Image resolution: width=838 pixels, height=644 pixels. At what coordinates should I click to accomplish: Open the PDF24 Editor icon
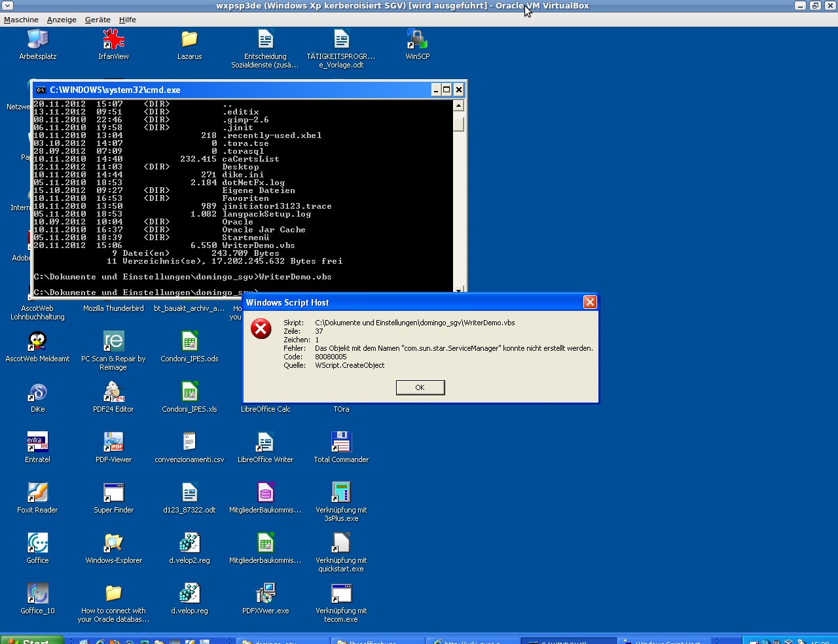point(113,393)
